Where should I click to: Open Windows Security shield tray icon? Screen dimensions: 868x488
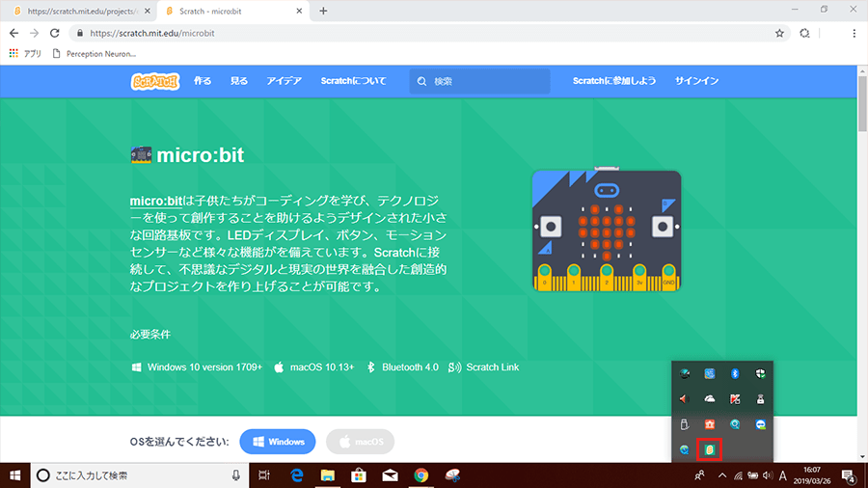(x=760, y=373)
